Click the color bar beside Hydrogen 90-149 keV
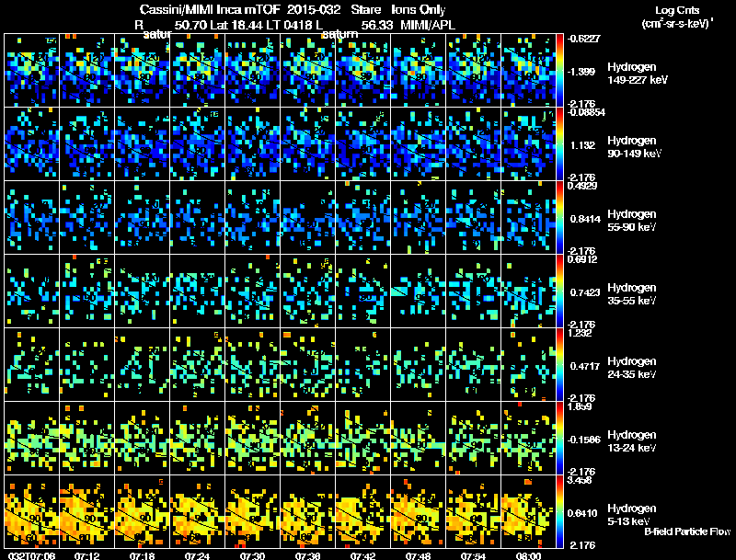 (559, 144)
